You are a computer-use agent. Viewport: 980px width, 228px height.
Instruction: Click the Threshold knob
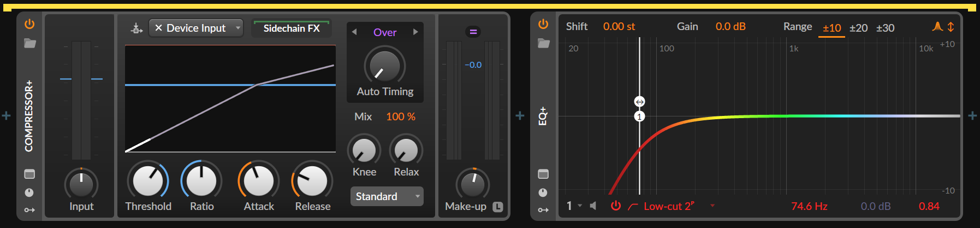148,181
